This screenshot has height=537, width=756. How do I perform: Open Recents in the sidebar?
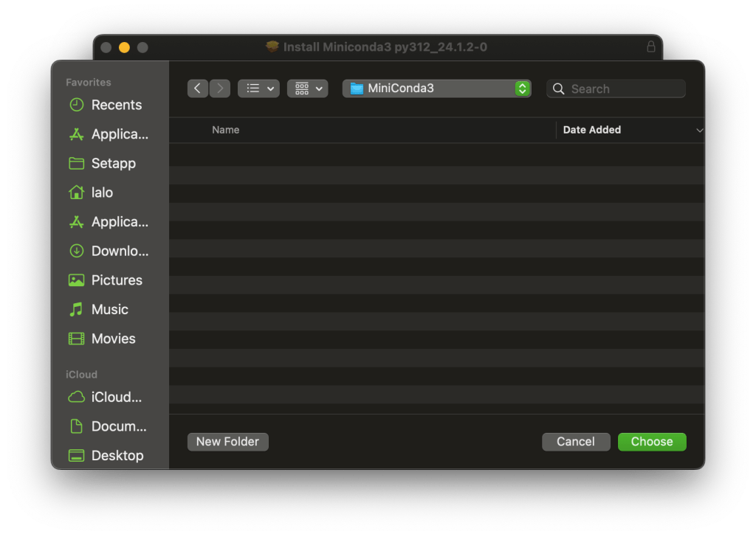click(116, 105)
